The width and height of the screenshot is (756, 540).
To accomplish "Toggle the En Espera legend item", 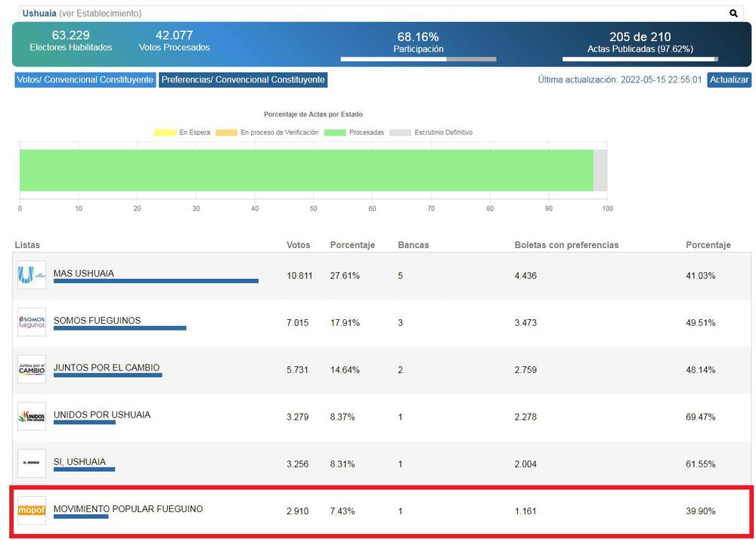I will click(182, 132).
